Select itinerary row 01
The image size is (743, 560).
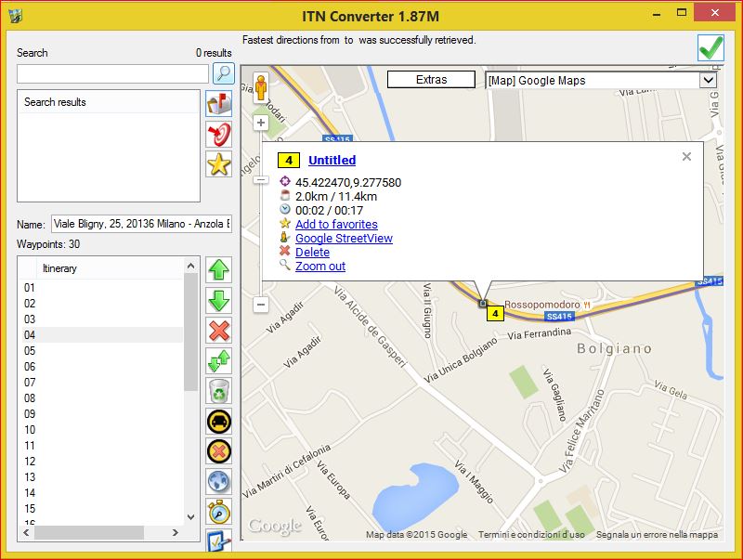pos(100,288)
